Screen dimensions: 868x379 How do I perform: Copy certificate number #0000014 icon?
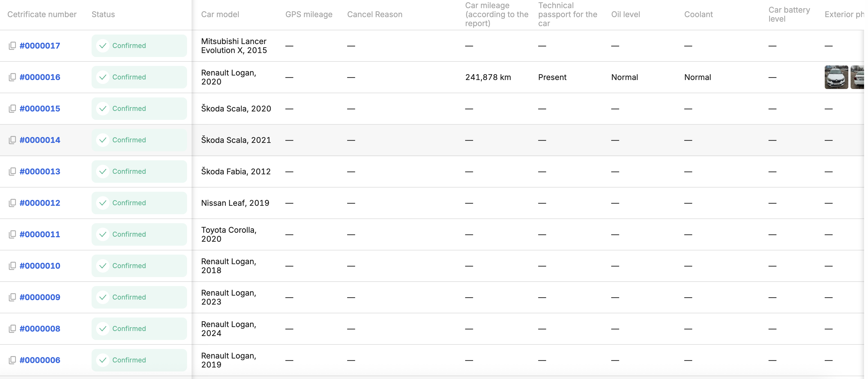12,140
